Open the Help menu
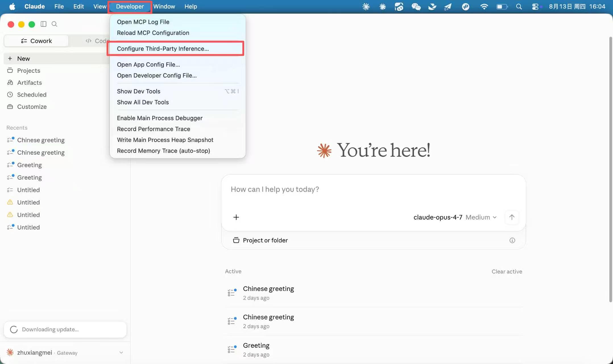Screen dimensions: 613x364 (x=190, y=7)
